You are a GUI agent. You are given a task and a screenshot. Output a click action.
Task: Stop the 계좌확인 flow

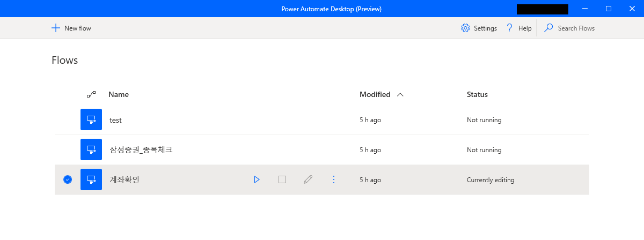[x=282, y=180]
